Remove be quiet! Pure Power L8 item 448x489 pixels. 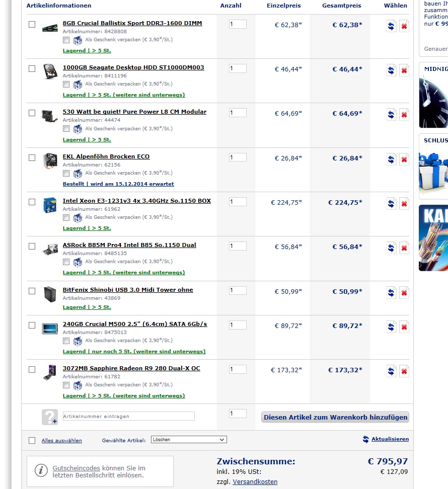(x=404, y=115)
